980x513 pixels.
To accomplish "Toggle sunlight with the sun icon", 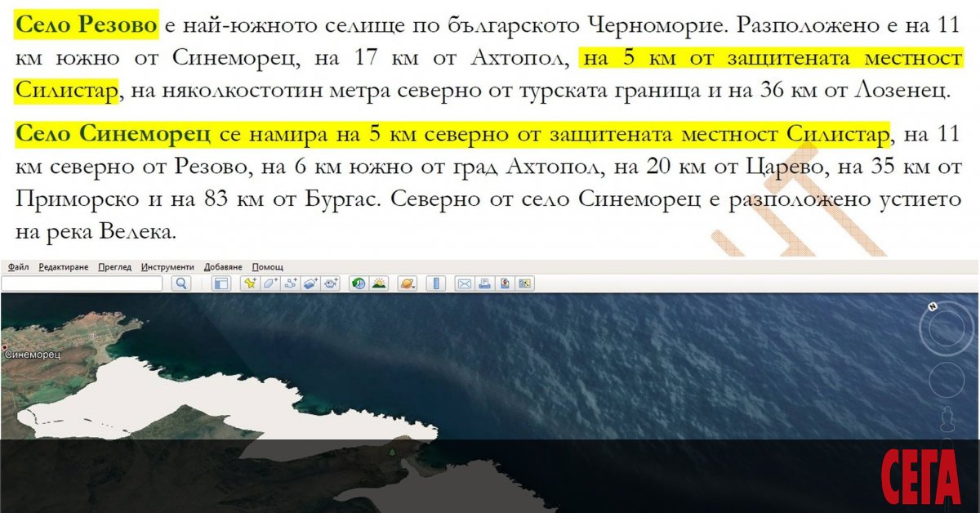I will (x=379, y=283).
